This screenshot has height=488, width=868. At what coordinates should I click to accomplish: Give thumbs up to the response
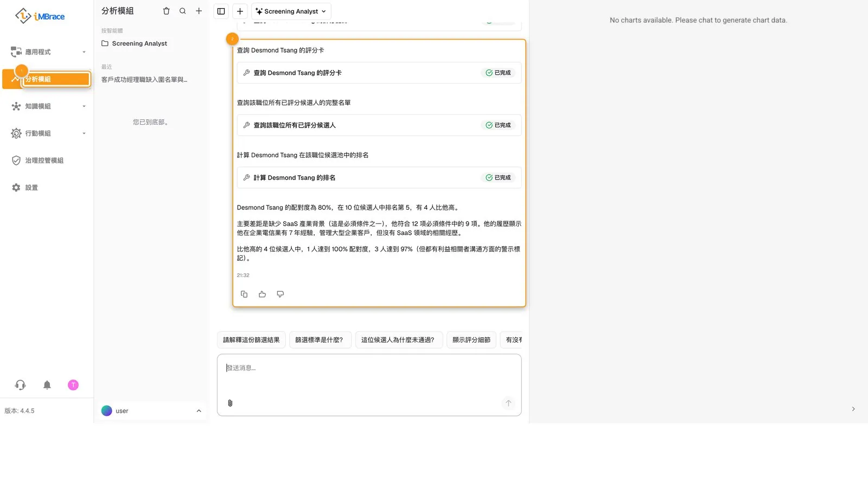(x=262, y=294)
